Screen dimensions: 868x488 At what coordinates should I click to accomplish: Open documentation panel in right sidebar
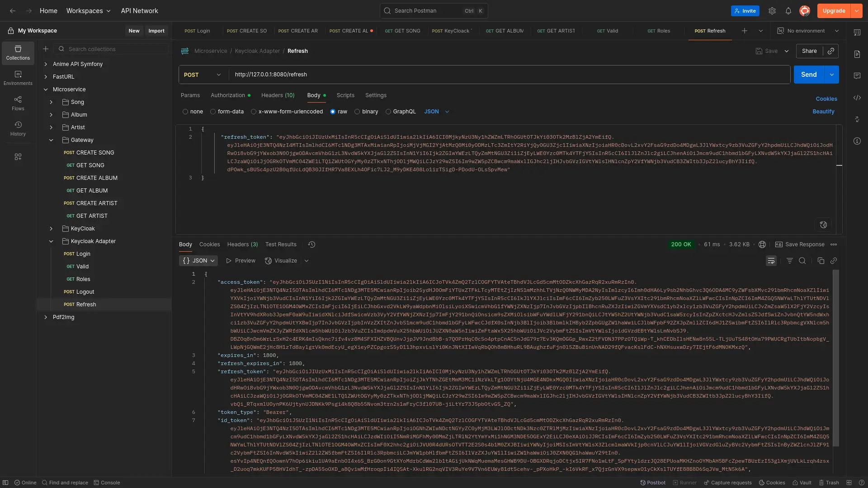click(x=857, y=54)
